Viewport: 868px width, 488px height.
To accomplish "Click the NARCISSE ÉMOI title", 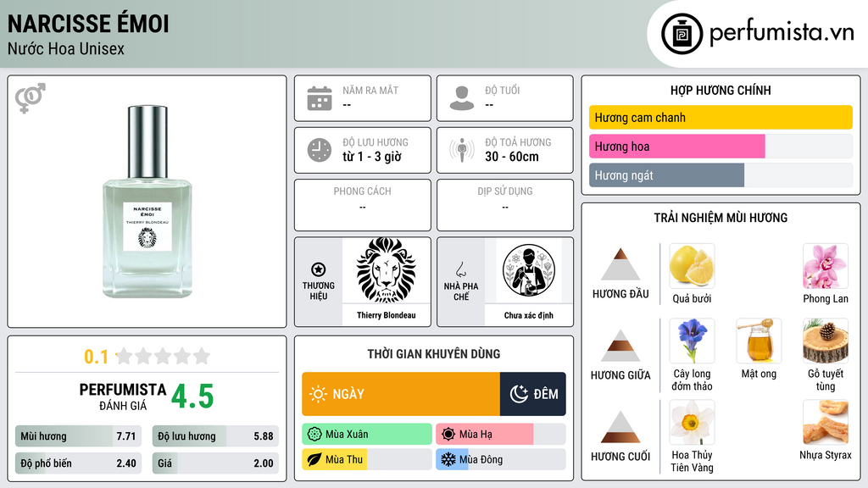I will click(88, 24).
